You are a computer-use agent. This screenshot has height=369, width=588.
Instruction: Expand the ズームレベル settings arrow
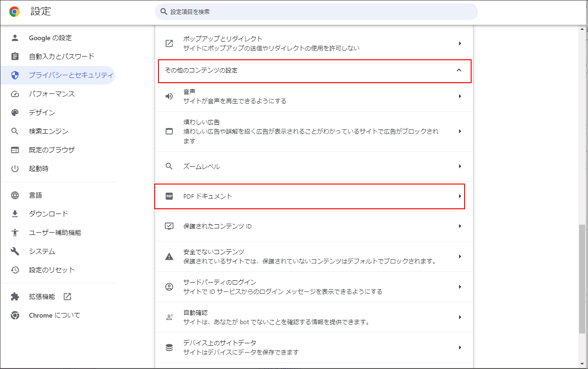pyautogui.click(x=459, y=166)
